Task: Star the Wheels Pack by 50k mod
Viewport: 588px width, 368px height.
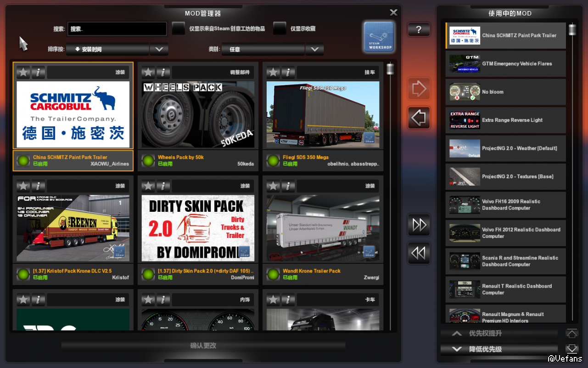Action: point(148,72)
